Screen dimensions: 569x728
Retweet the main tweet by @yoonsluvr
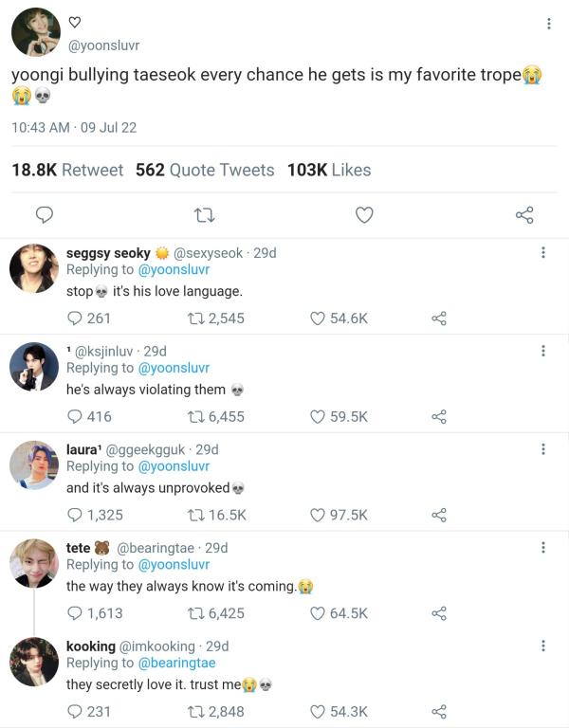[x=202, y=215]
